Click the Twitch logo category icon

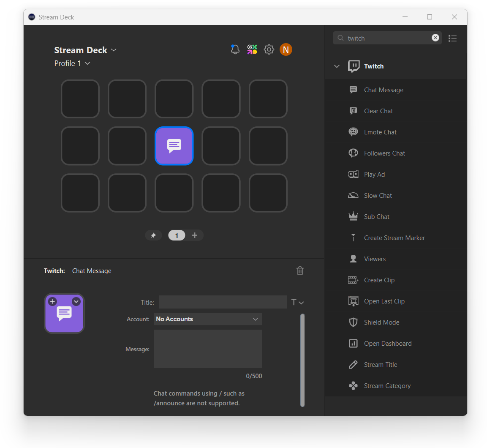tap(354, 66)
